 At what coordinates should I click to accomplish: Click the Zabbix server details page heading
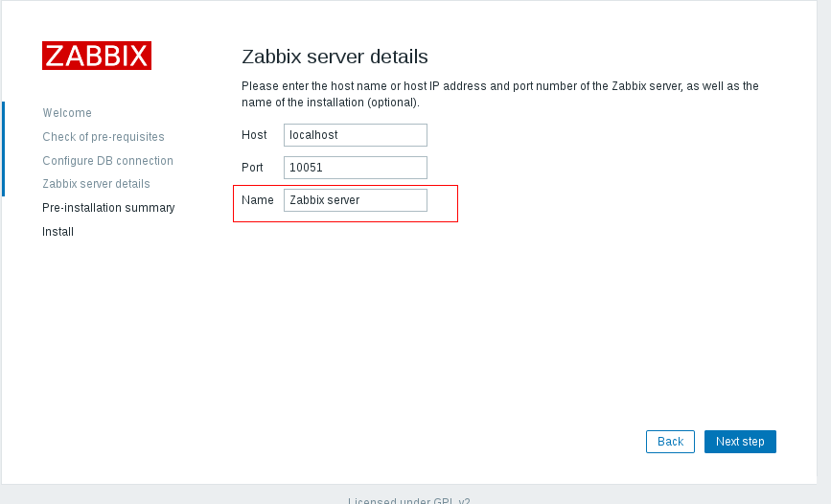[335, 57]
